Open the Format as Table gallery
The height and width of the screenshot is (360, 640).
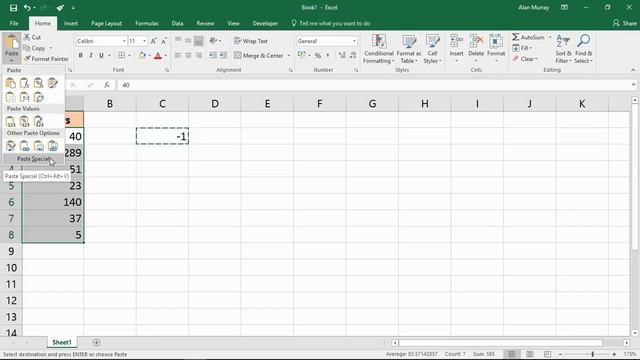click(x=409, y=49)
